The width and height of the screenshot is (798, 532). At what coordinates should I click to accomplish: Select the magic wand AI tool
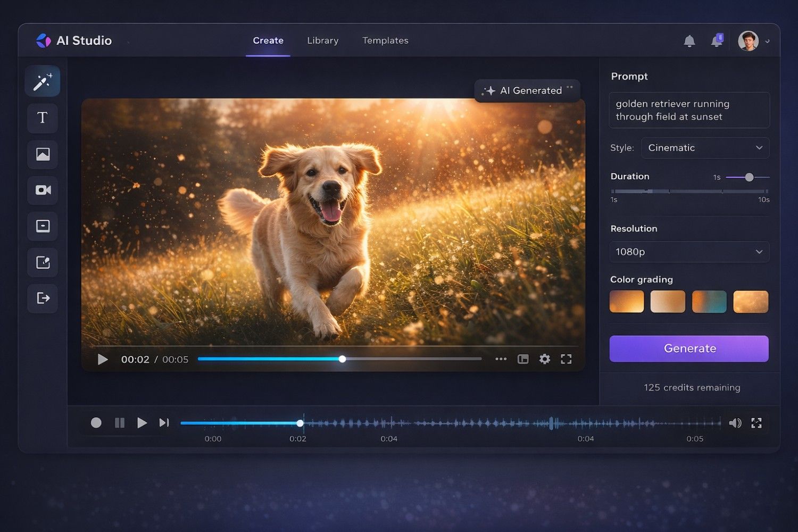coord(43,81)
